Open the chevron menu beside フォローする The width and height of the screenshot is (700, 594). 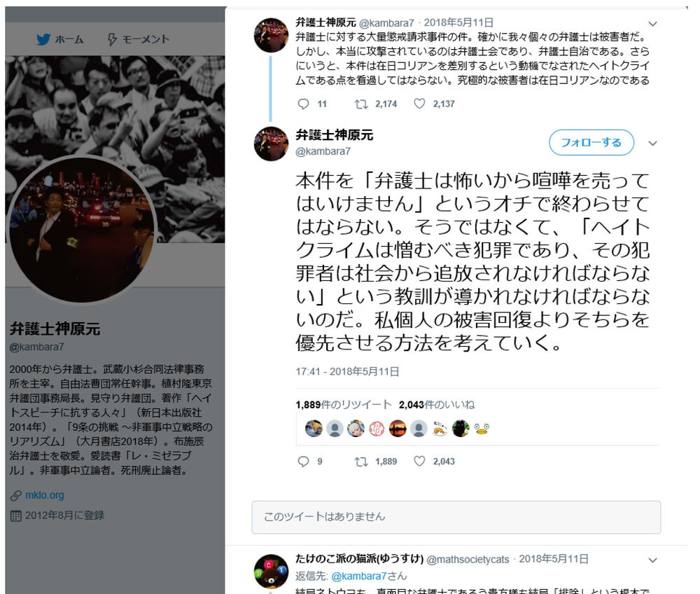[652, 144]
